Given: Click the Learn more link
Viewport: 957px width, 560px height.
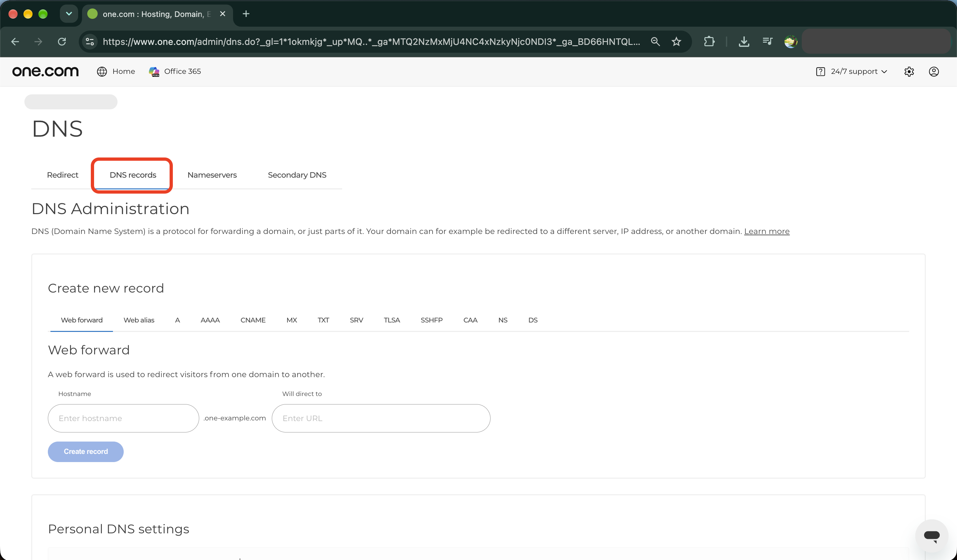Looking at the screenshot, I should click(767, 231).
